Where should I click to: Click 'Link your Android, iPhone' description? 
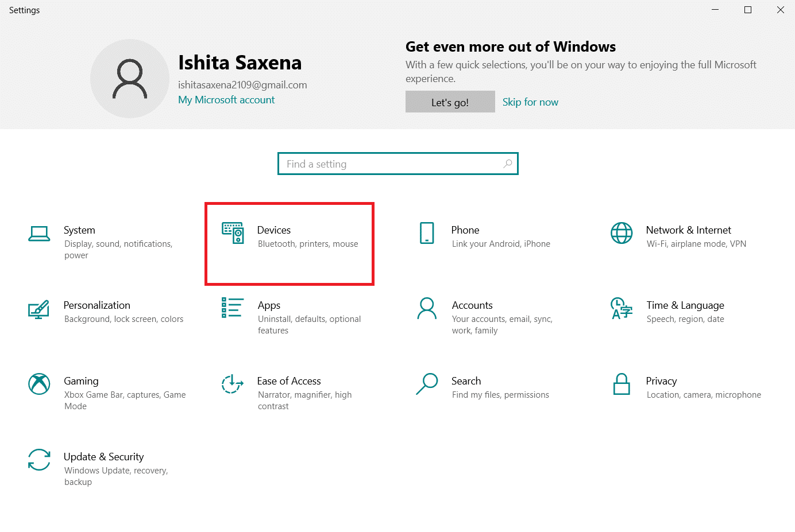click(501, 244)
